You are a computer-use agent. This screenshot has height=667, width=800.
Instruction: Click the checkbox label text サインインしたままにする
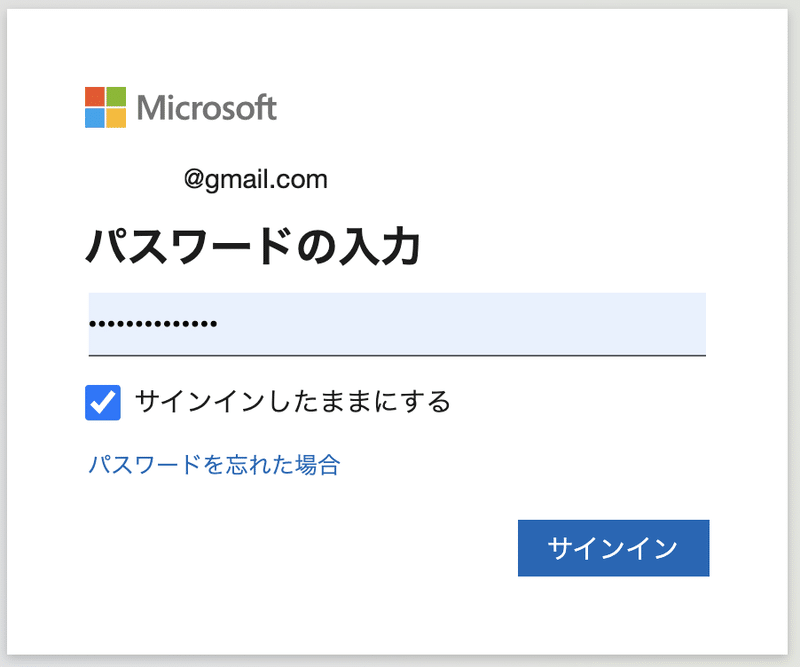tap(293, 401)
